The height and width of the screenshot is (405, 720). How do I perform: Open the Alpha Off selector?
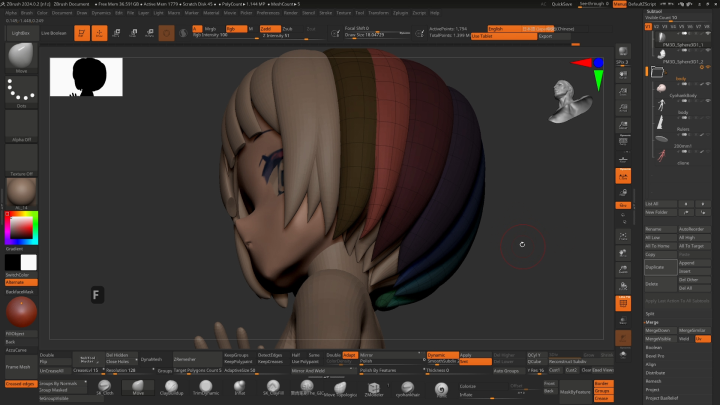(21, 124)
